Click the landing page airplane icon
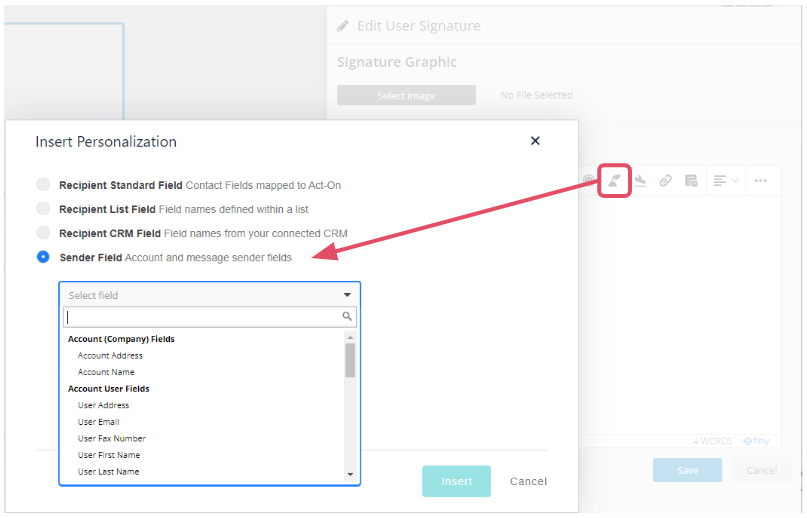 (x=640, y=181)
